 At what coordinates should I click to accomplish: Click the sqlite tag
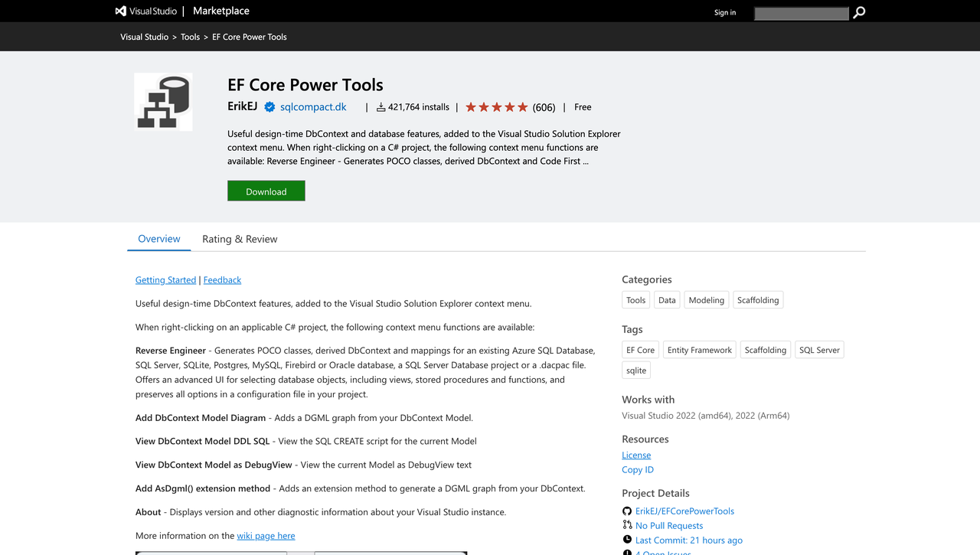tap(636, 371)
